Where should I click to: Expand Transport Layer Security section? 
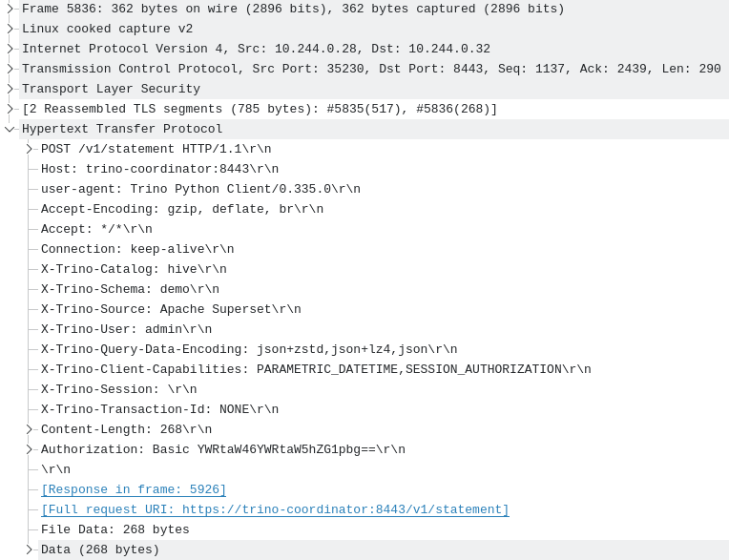click(x=10, y=89)
